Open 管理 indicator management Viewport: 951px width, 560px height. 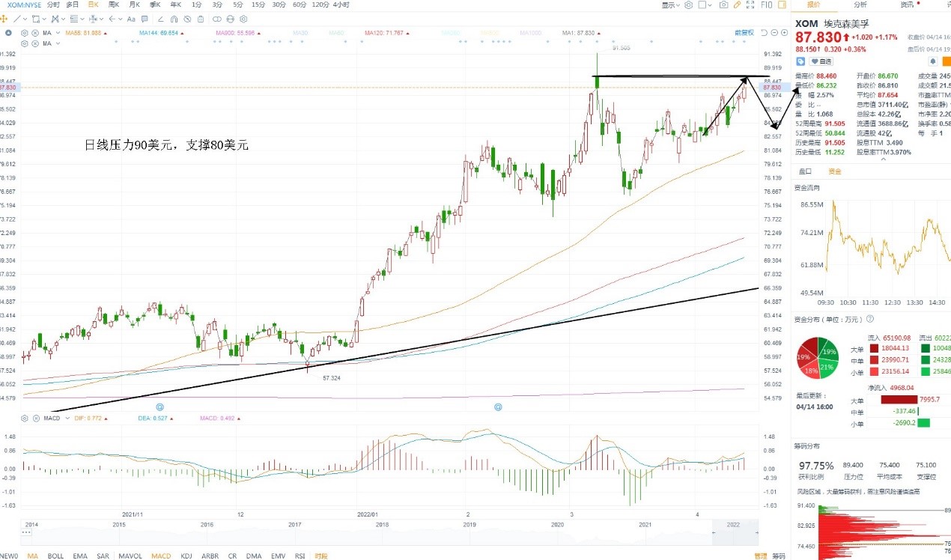(x=761, y=556)
